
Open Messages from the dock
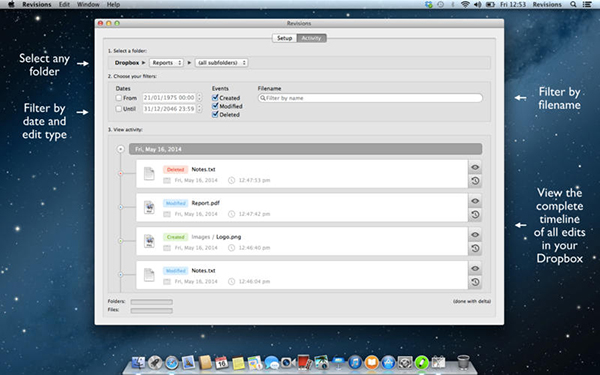tap(271, 362)
